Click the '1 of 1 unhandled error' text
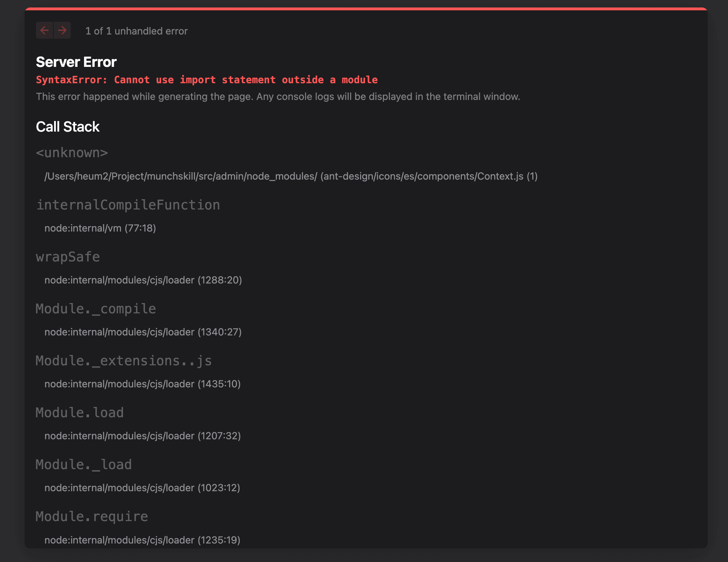 click(x=136, y=31)
